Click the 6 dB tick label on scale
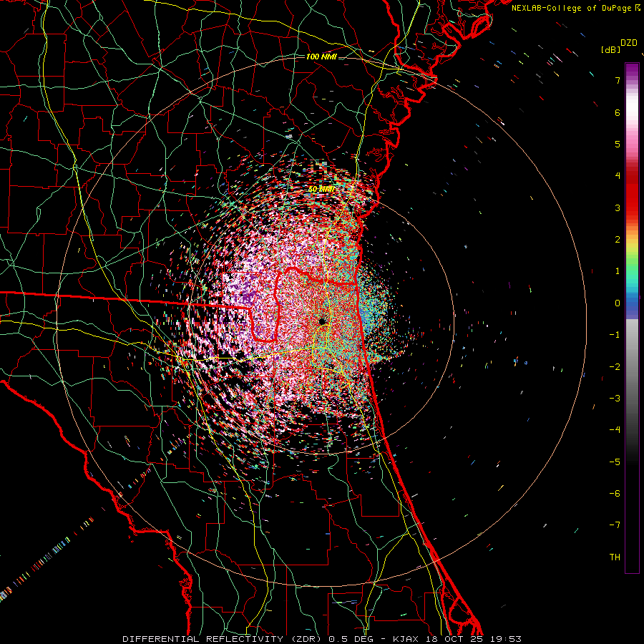644x644 pixels. click(x=618, y=112)
